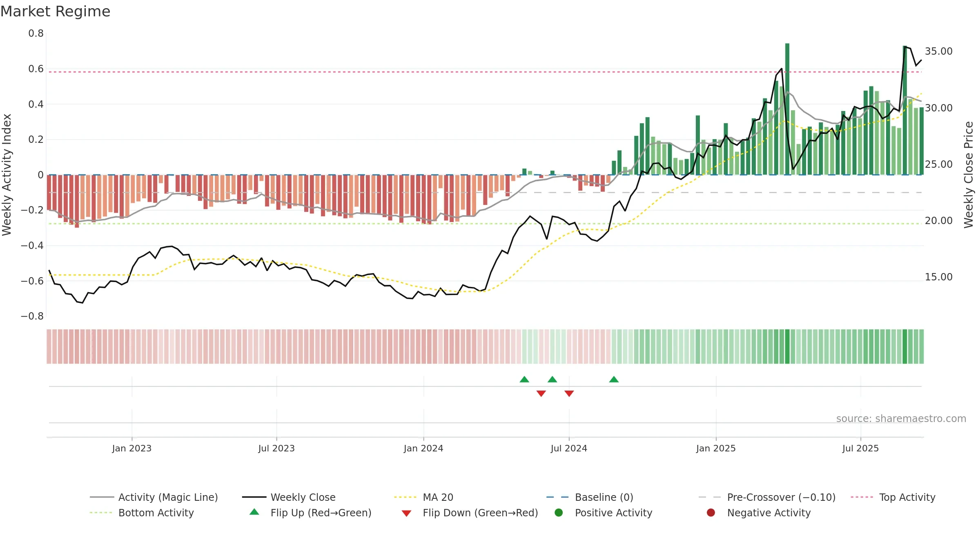The image size is (980, 551).
Task: Click the Jul 2024 x-axis label
Action: click(x=569, y=449)
